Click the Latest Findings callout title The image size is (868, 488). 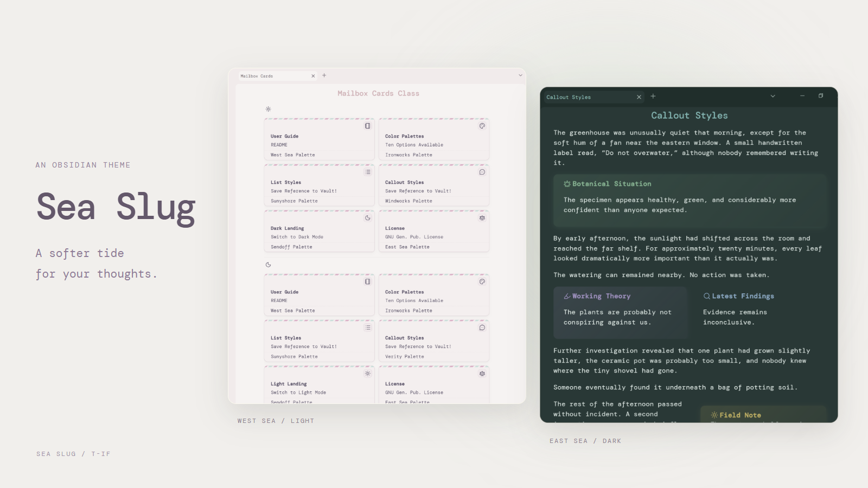pos(743,296)
